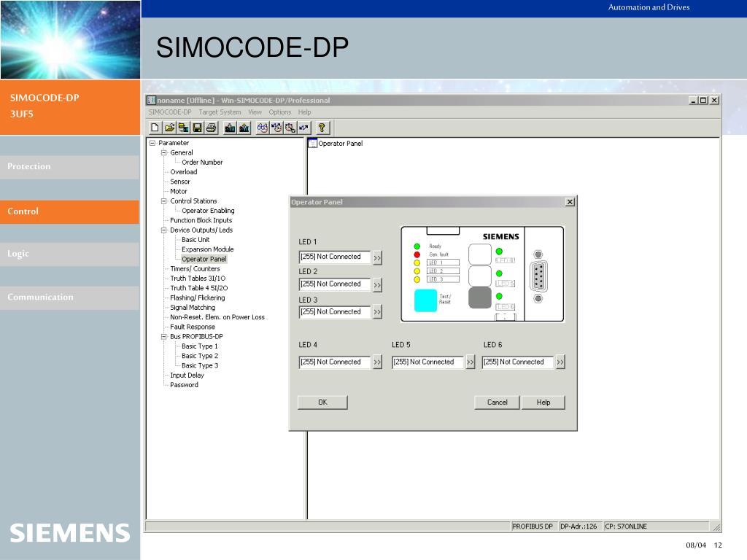
Task: Select Overload in the parameter tree
Action: (183, 172)
